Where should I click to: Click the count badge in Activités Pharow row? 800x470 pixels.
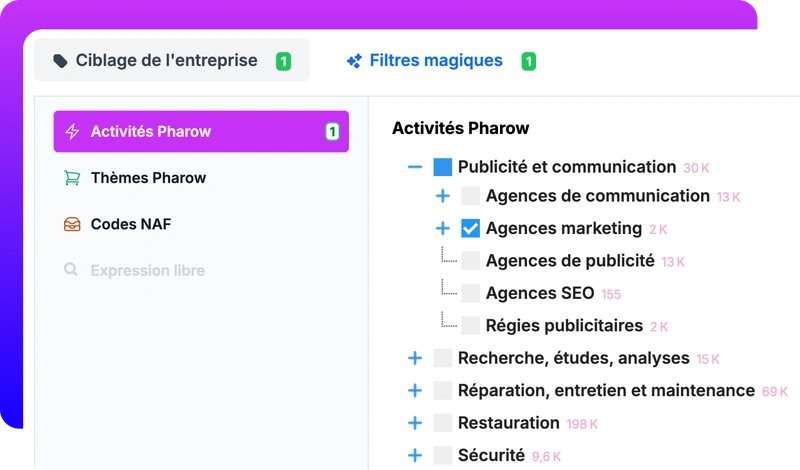[332, 132]
